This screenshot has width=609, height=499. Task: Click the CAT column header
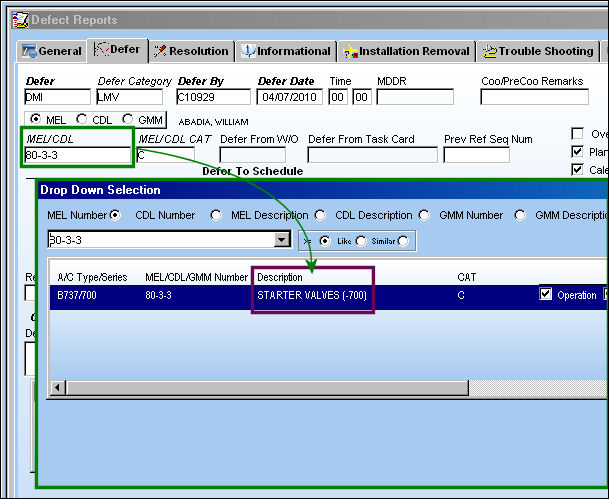(x=466, y=277)
